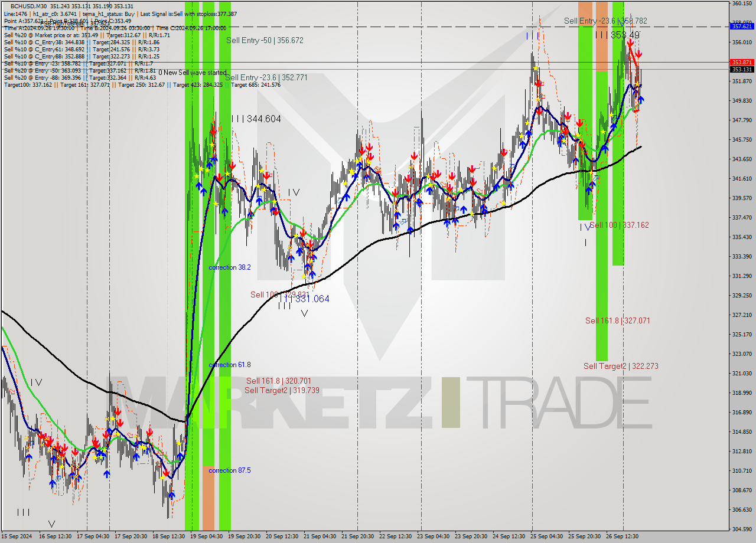The height and width of the screenshot is (543, 756).
Task: Click the 'Sell 100 | 337.162' label
Action: (x=619, y=225)
